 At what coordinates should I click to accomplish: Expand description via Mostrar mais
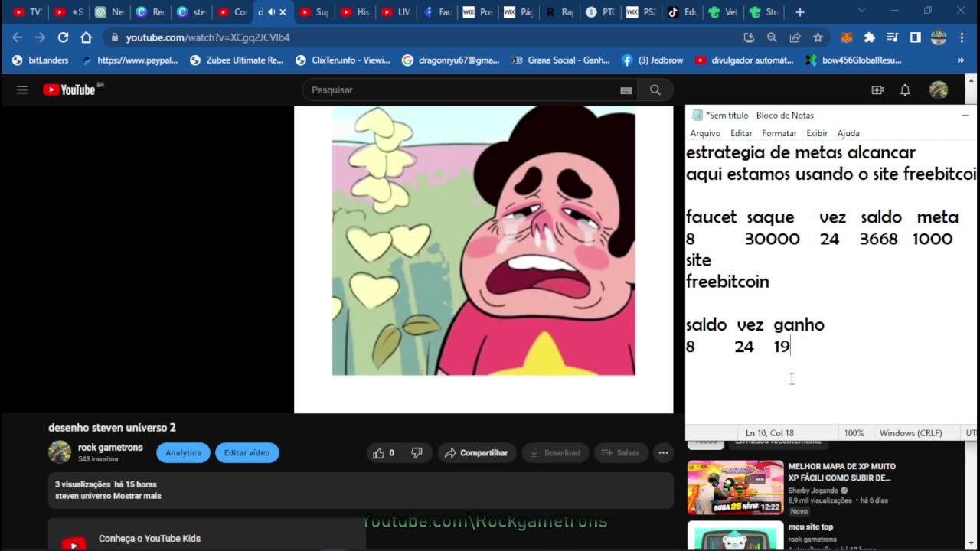click(x=137, y=496)
